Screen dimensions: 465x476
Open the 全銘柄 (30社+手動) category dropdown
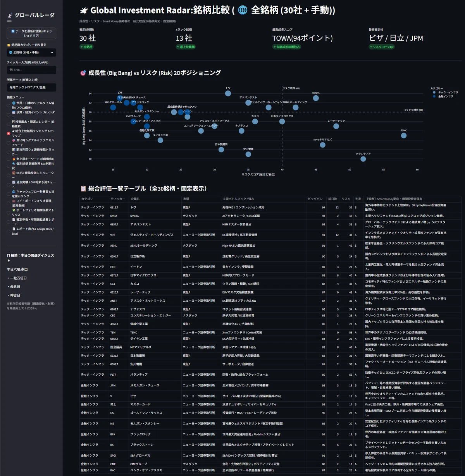tap(31, 52)
